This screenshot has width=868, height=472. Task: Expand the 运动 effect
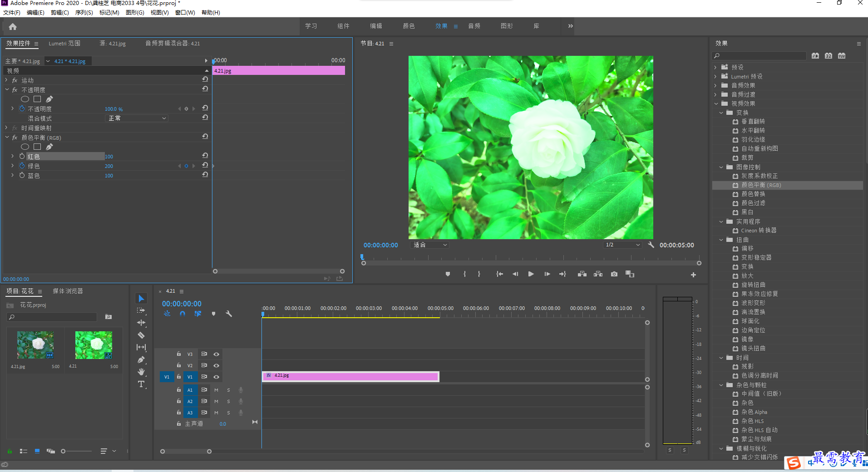pos(6,80)
